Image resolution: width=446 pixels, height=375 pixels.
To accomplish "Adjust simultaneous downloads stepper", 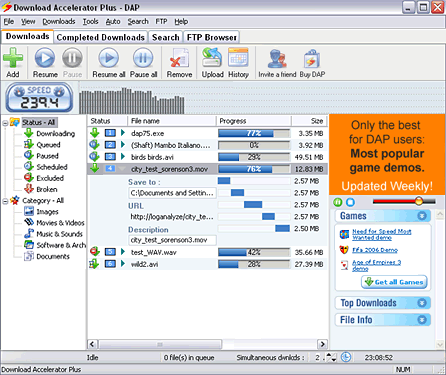I will click(331, 357).
